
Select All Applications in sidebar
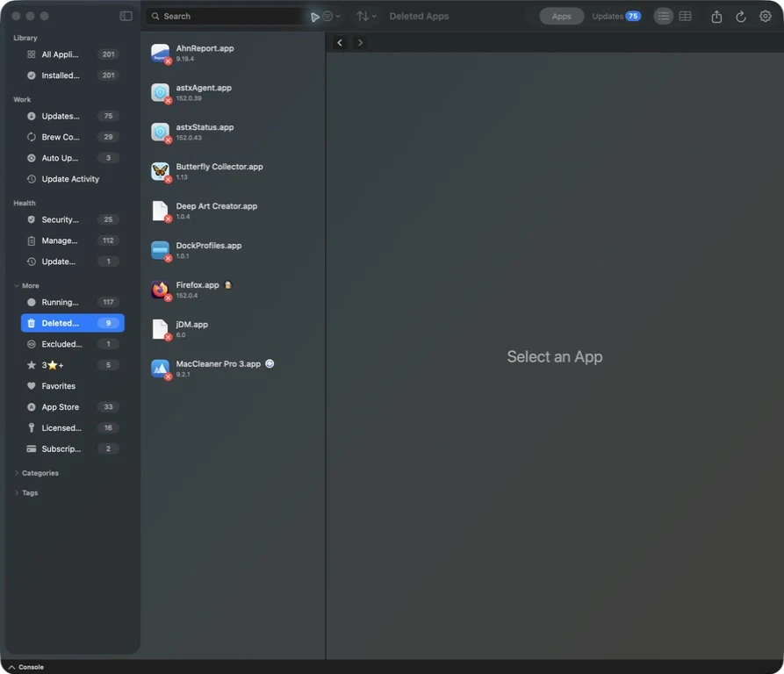pyautogui.click(x=73, y=54)
